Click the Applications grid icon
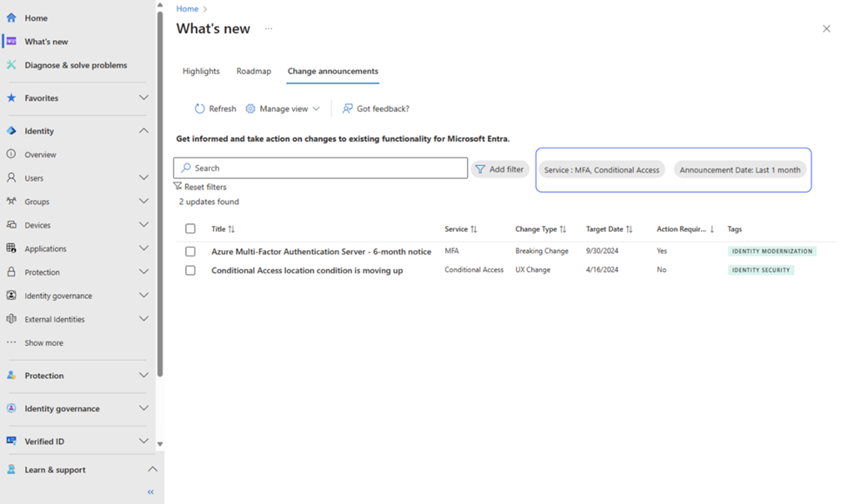This screenshot has height=504, width=848. (x=11, y=248)
